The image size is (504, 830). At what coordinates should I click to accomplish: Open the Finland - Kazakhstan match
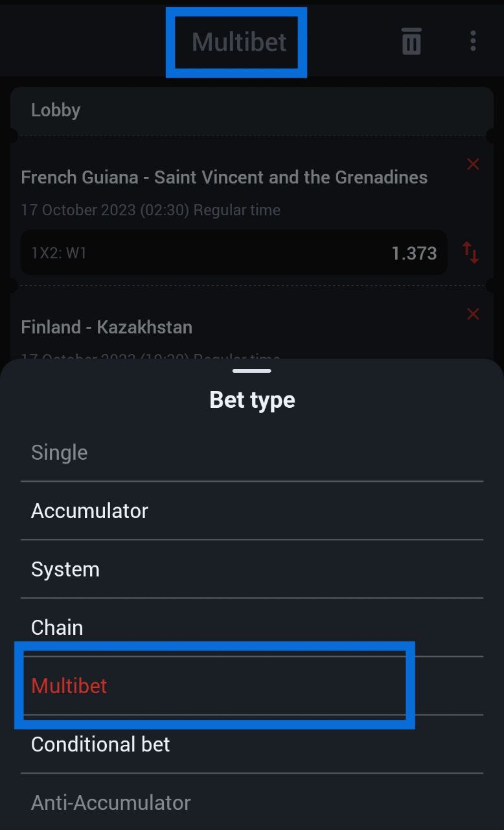107,327
